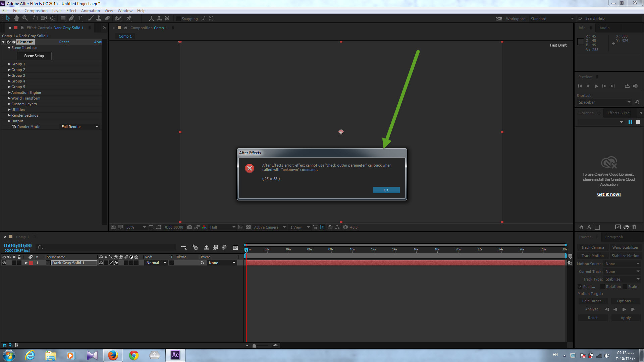Enable the Rotation checkbox in Tracker

click(602, 287)
